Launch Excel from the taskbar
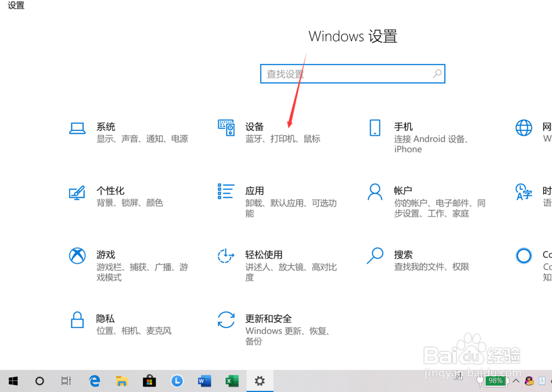 click(x=232, y=380)
